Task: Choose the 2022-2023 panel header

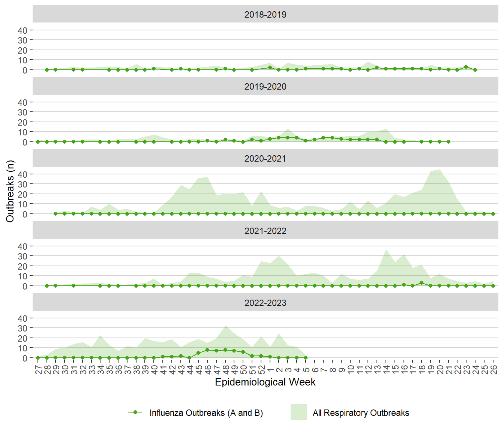Action: [x=265, y=303]
